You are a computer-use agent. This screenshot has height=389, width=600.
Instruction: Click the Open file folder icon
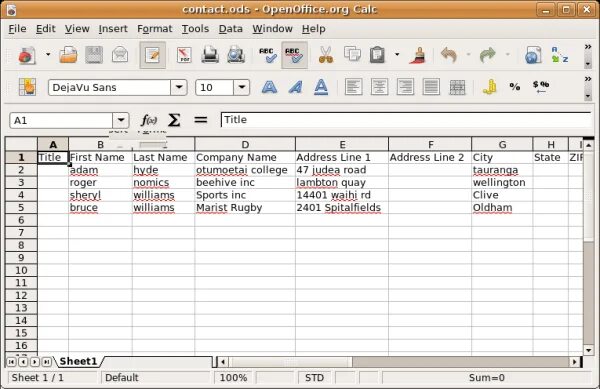[68, 55]
